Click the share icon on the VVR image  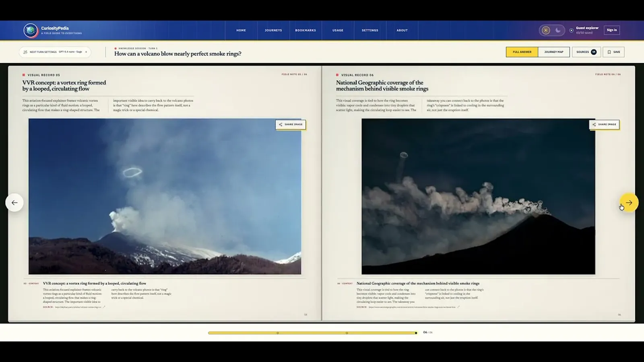tap(281, 124)
